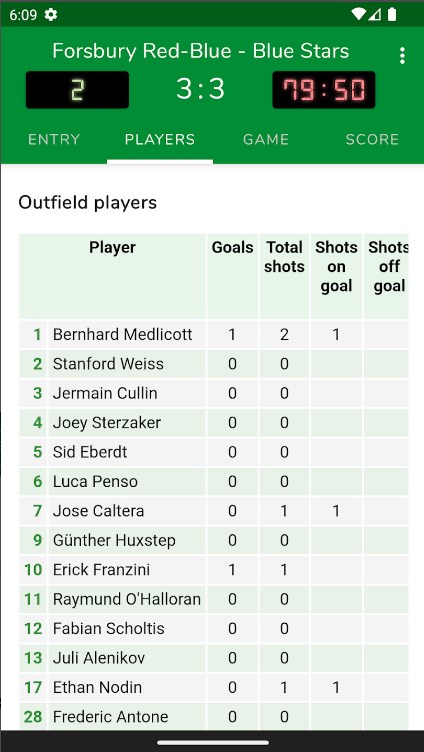Select the period display showing 2
The height and width of the screenshot is (752, 424).
coord(77,90)
